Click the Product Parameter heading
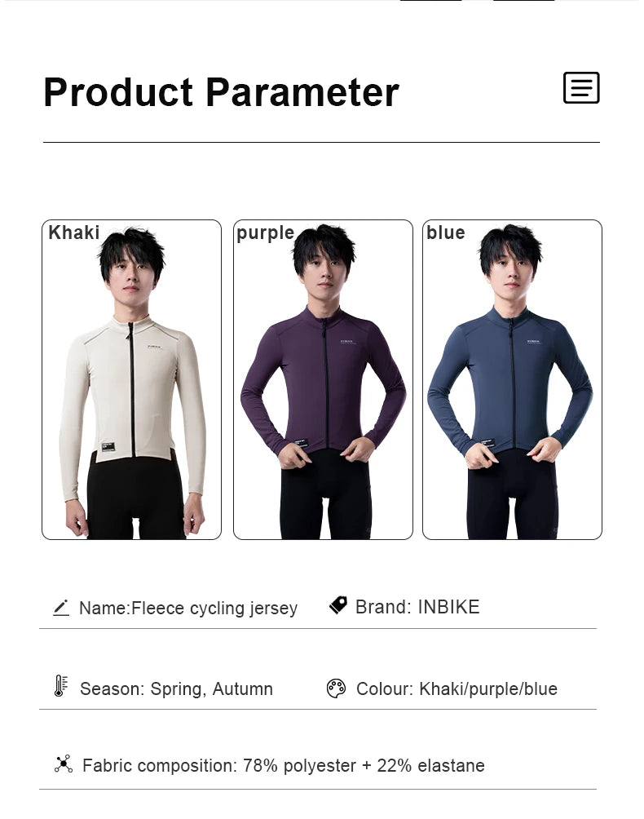 [221, 92]
